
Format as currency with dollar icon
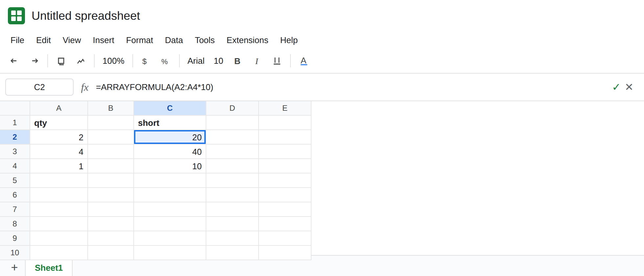coord(144,61)
